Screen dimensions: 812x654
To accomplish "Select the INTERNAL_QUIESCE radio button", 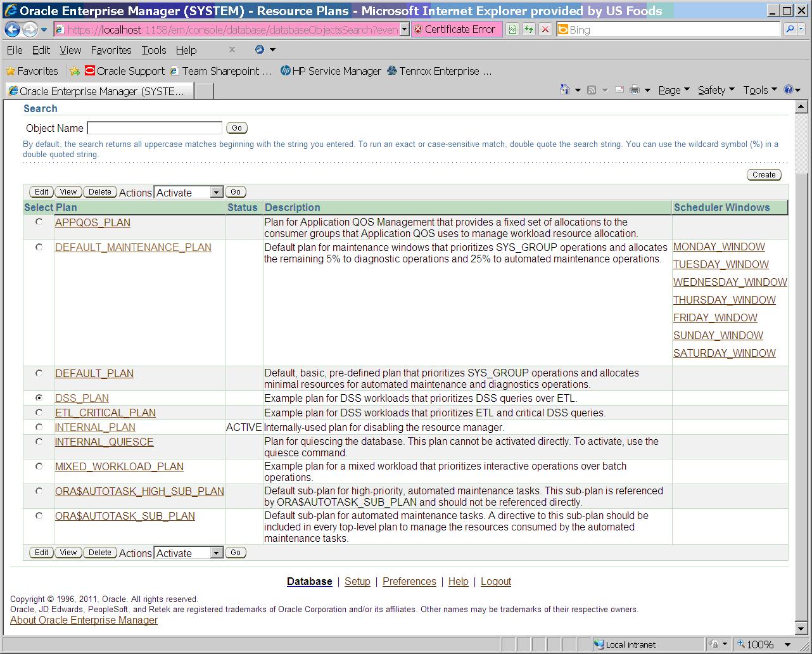I will (x=39, y=441).
